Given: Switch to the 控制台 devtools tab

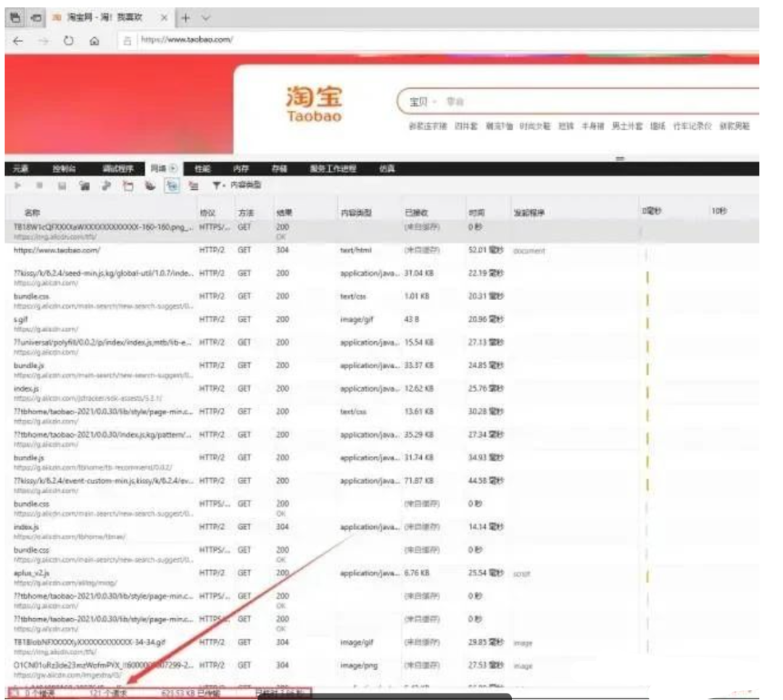Looking at the screenshot, I should (64, 169).
